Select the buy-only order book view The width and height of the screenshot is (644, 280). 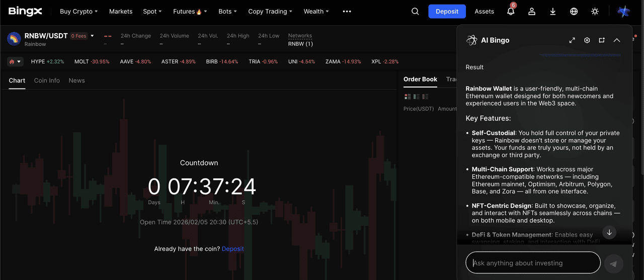[417, 97]
